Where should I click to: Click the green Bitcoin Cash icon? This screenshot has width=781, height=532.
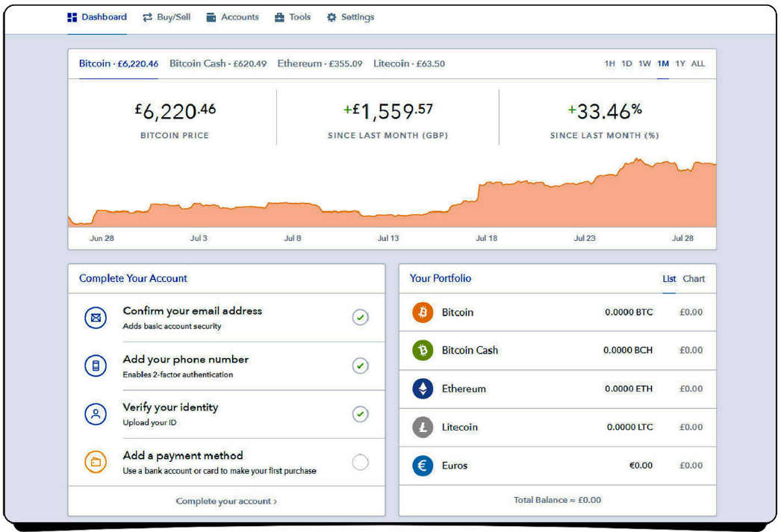(423, 350)
